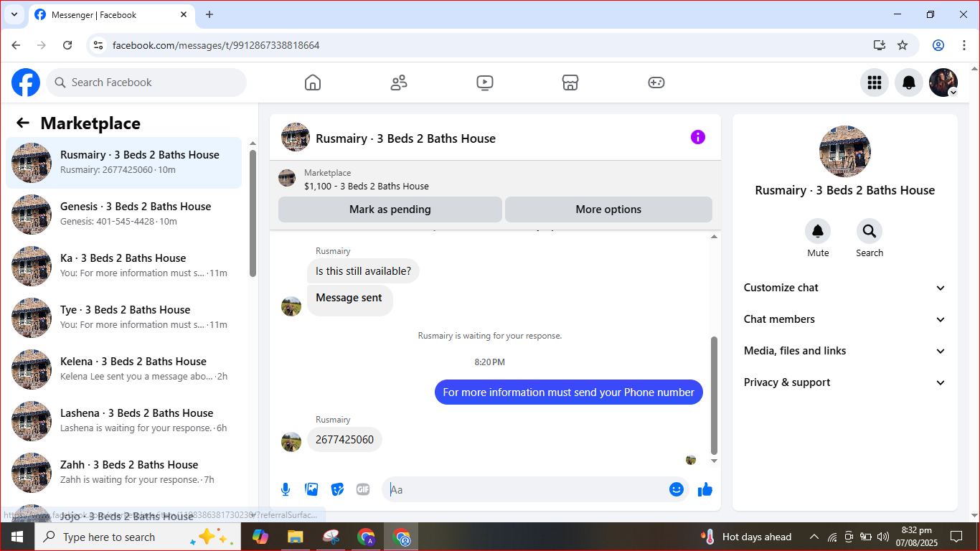Viewport: 980px width, 551px height.
Task: Click the browser address bar URL
Action: pos(216,45)
